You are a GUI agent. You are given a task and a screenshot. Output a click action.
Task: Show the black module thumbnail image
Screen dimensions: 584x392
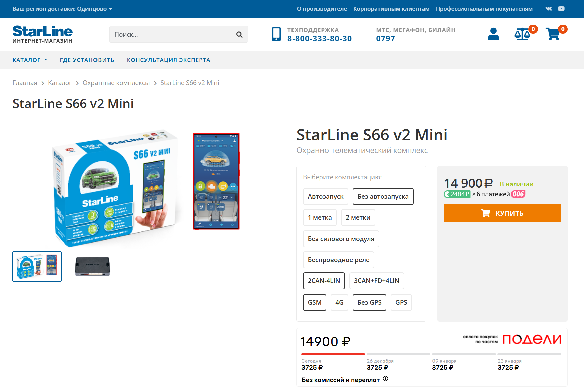92,266
